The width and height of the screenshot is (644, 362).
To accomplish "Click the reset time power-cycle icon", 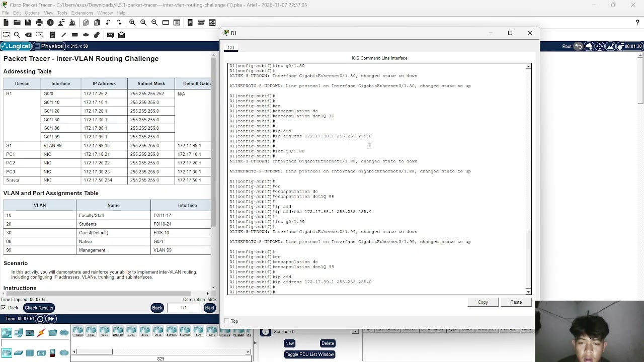I will point(40,319).
